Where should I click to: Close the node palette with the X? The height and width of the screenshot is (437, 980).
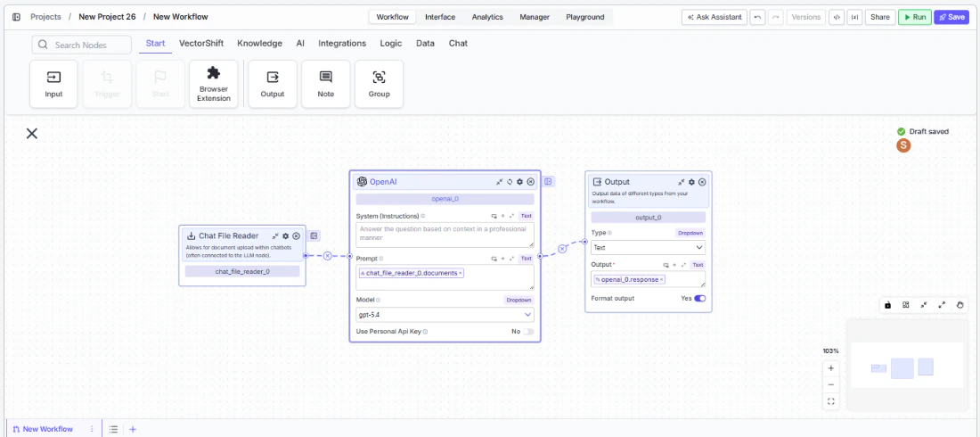(x=32, y=134)
